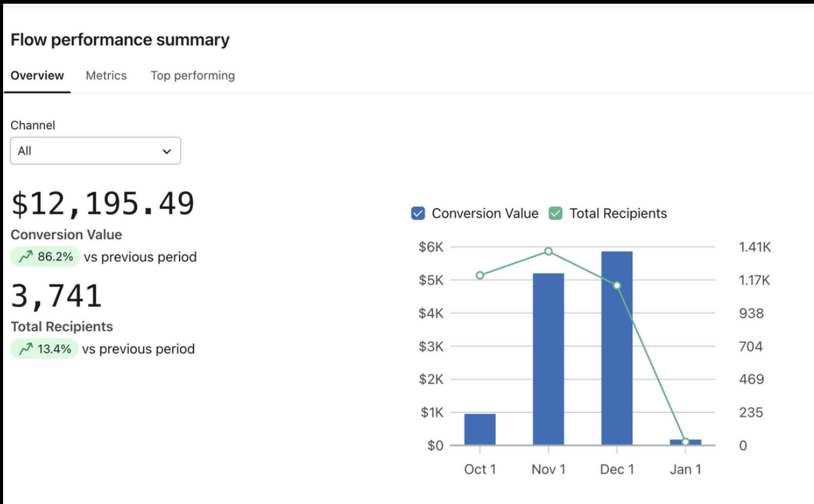Click the chevron arrow in the Channel selector
The height and width of the screenshot is (504, 814).
166,151
